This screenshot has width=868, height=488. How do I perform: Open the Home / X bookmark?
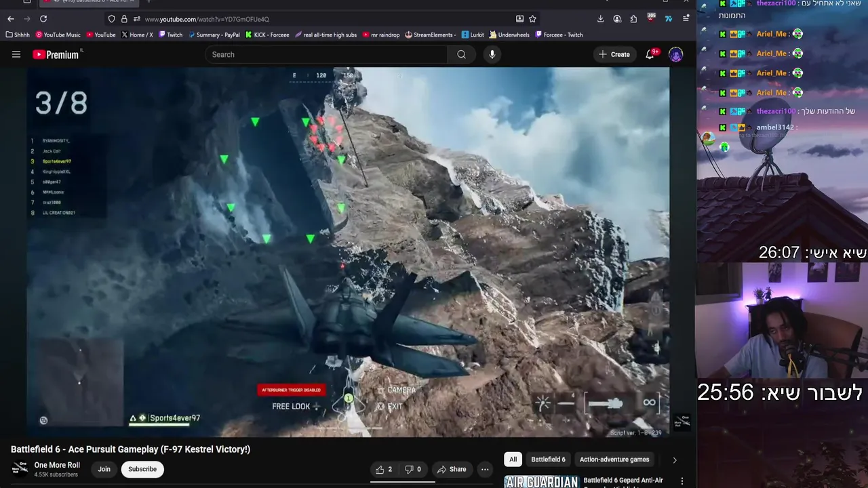(138, 35)
